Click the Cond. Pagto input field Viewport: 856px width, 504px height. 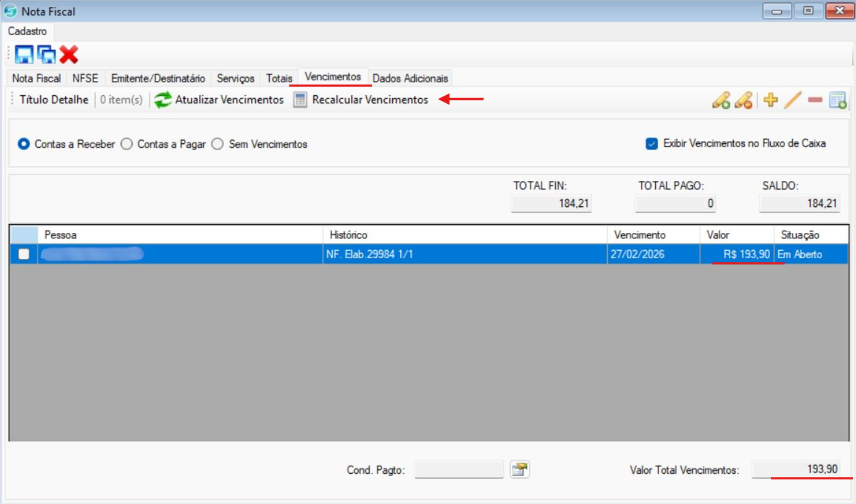459,470
